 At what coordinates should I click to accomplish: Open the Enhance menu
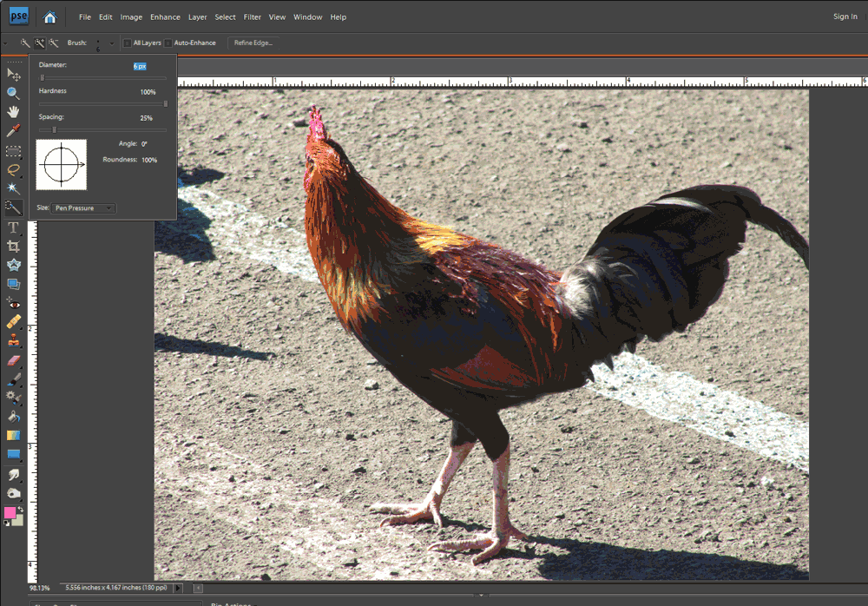tap(165, 16)
